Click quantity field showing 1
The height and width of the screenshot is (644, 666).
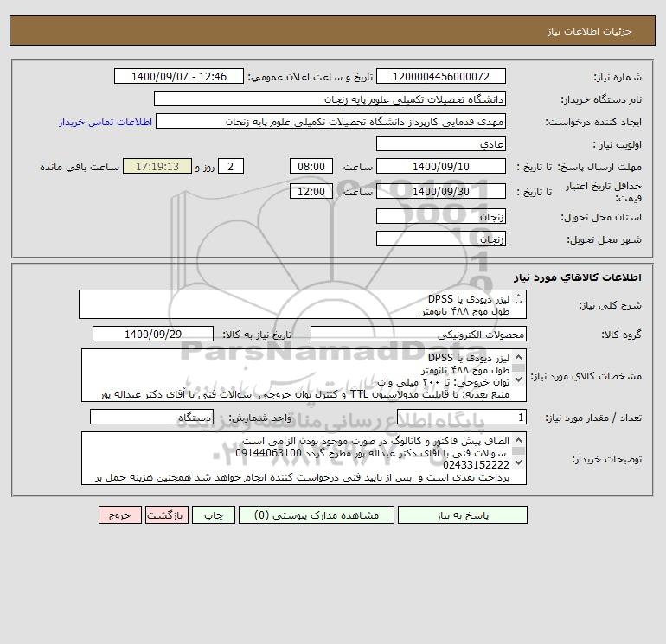tap(462, 418)
